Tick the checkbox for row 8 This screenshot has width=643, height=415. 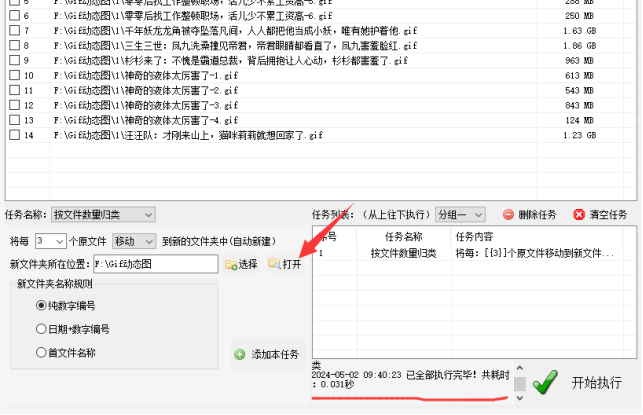click(x=15, y=45)
